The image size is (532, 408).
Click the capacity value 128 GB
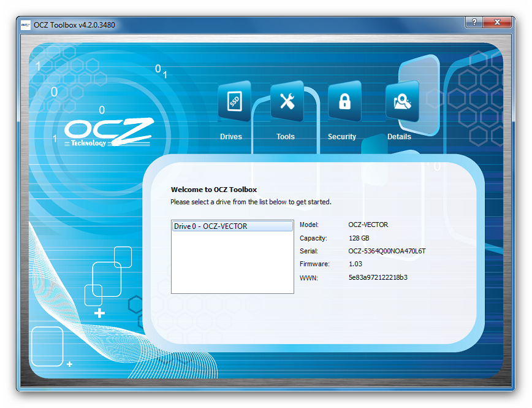coord(359,238)
